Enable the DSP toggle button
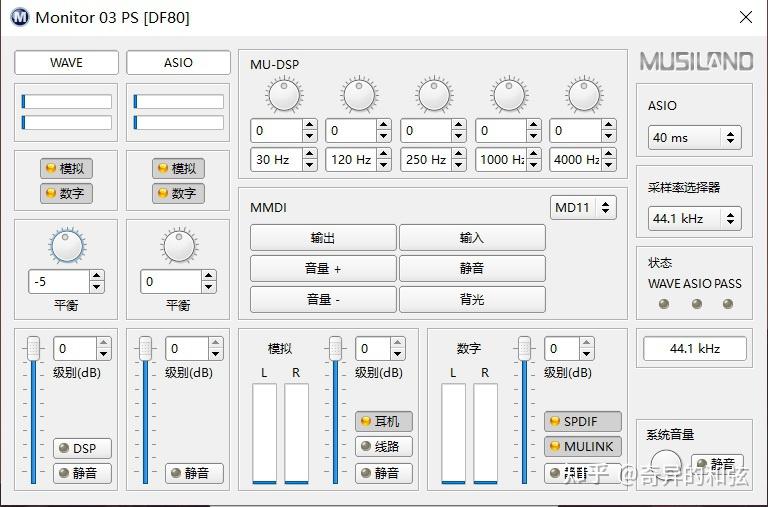This screenshot has height=507, width=768. [x=82, y=449]
